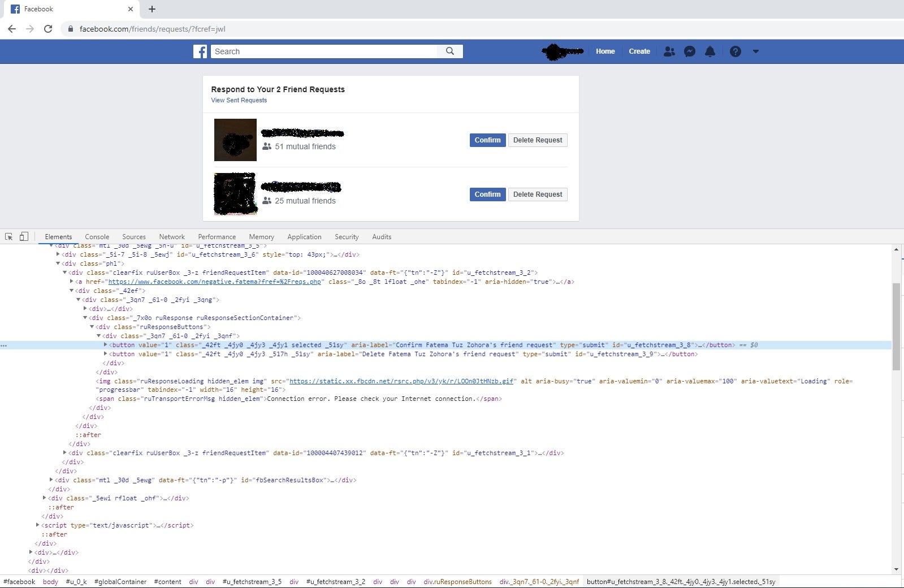Click the browser Forward arrow

click(30, 29)
